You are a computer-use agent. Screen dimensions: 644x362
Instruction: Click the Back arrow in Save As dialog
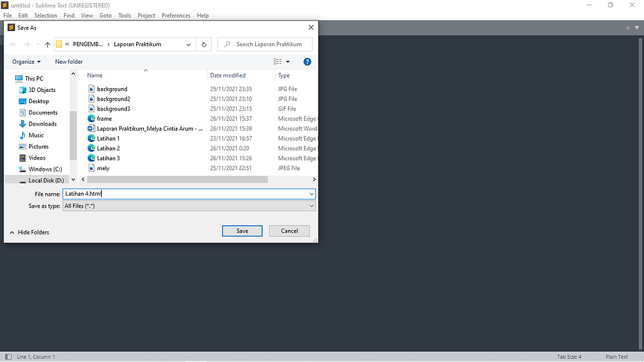(12, 44)
